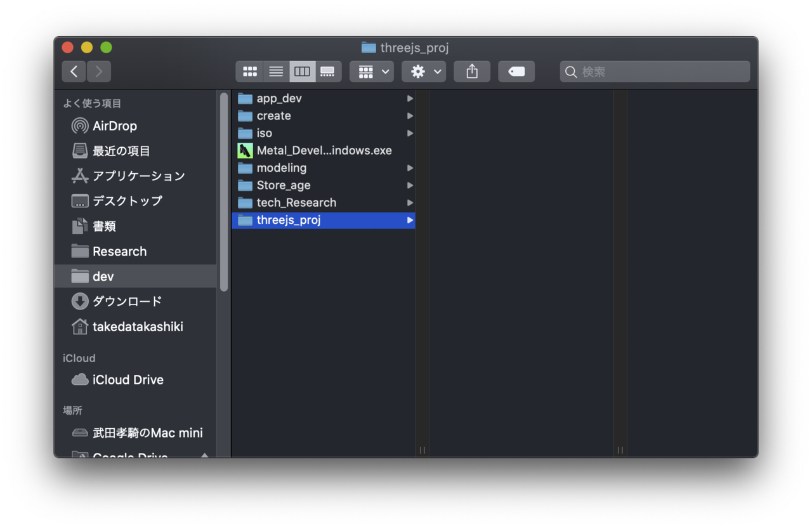Image resolution: width=812 pixels, height=529 pixels.
Task: Click the second column width handle
Action: click(x=620, y=450)
